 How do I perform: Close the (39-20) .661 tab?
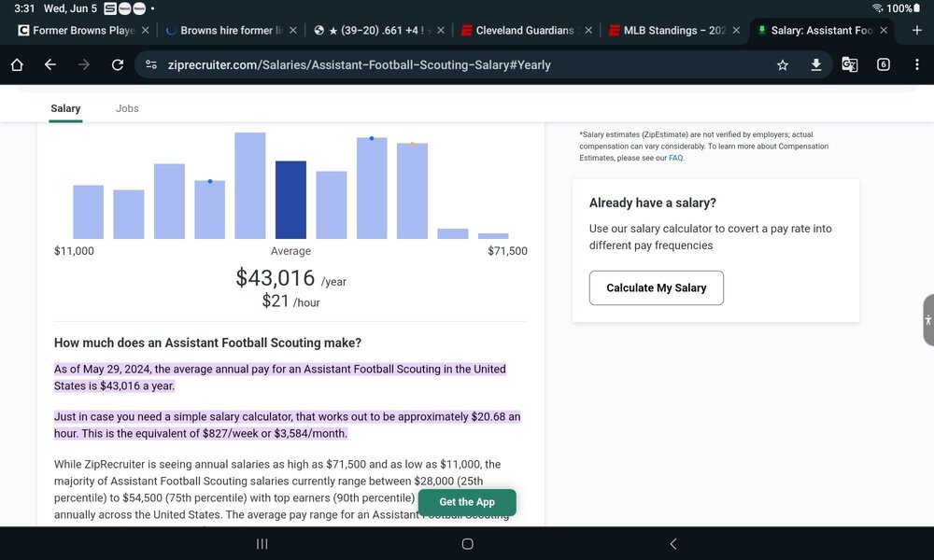441,31
